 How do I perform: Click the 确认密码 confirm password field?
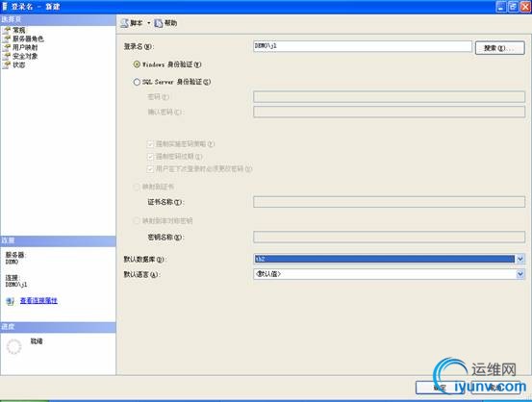point(390,112)
